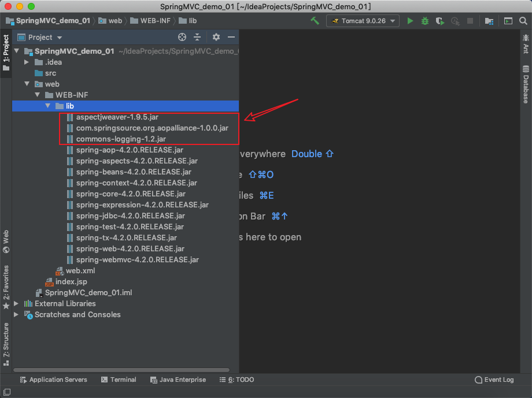Select SpringMVC_demo_01.iml file
The width and height of the screenshot is (532, 398).
point(88,292)
